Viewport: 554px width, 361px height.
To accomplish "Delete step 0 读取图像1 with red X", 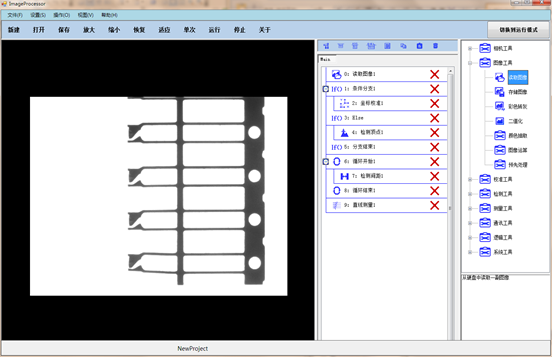I will pos(435,74).
